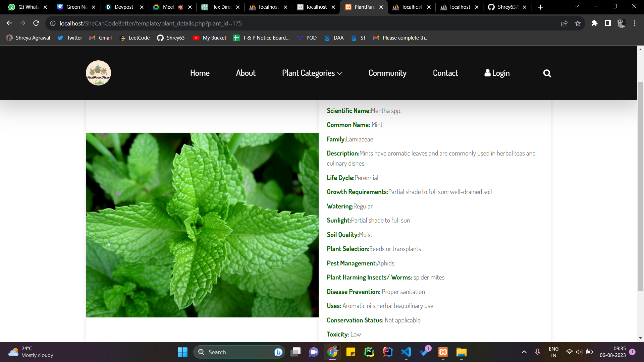Viewport: 644px width, 362px height.
Task: Open the XAMPP icon in the taskbar
Action: [x=443, y=352]
